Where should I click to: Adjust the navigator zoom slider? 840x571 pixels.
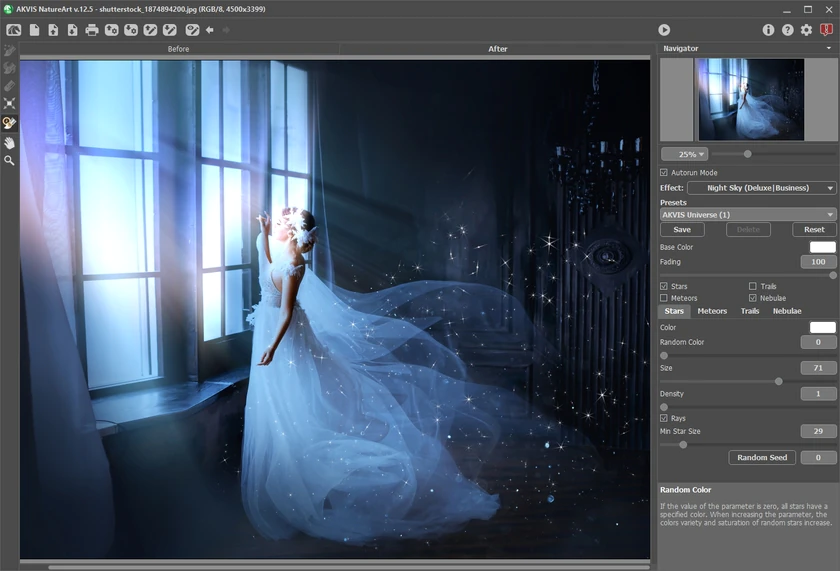(747, 154)
